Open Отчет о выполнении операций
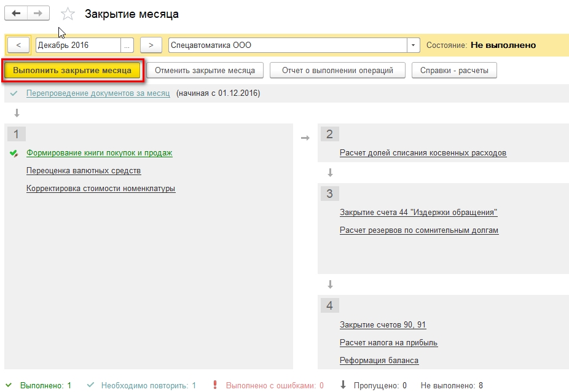 tap(337, 70)
